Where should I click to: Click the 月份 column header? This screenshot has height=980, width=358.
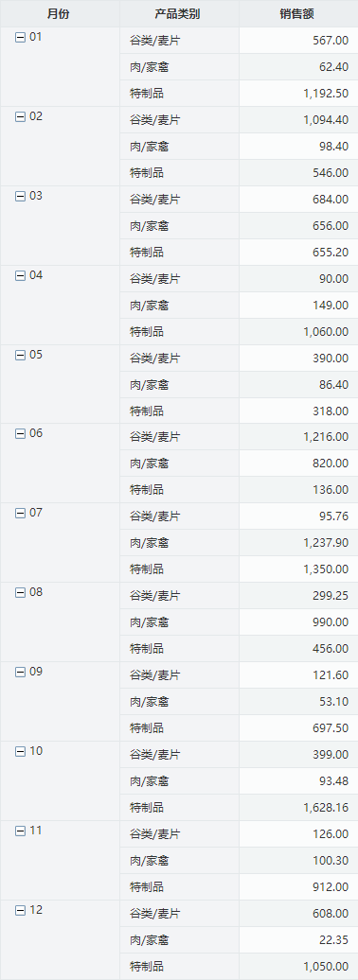[x=60, y=14]
